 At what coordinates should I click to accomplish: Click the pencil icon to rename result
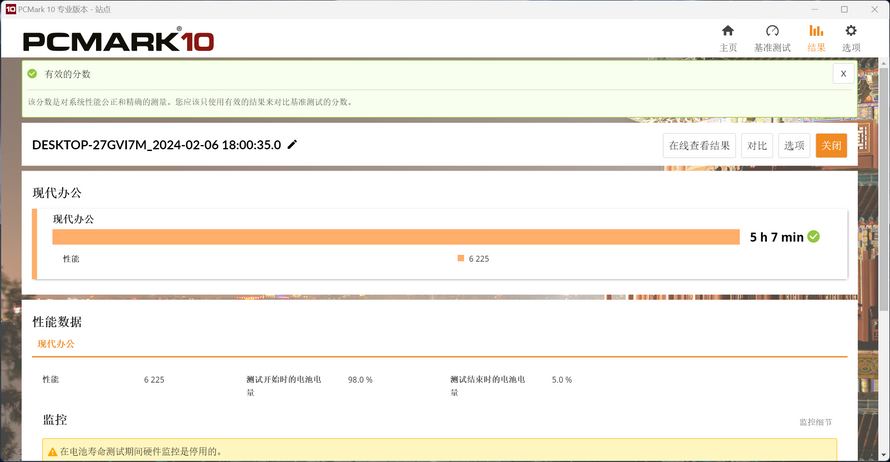coord(292,145)
